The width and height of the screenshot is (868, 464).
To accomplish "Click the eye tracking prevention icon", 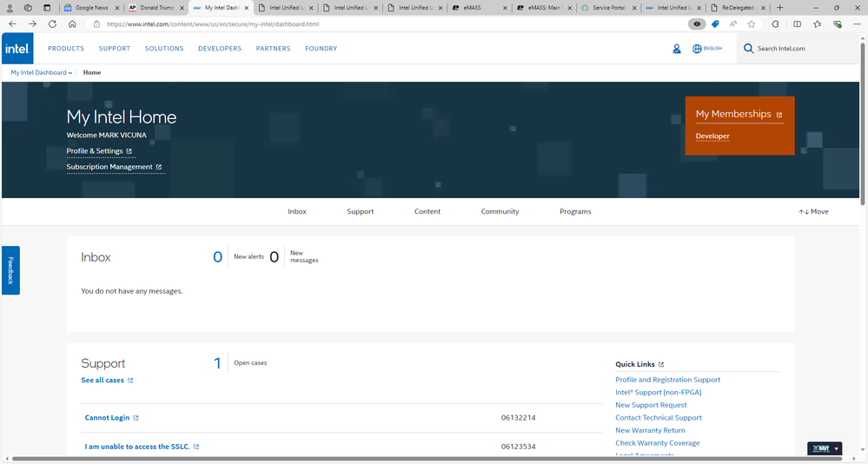I will click(x=697, y=23).
